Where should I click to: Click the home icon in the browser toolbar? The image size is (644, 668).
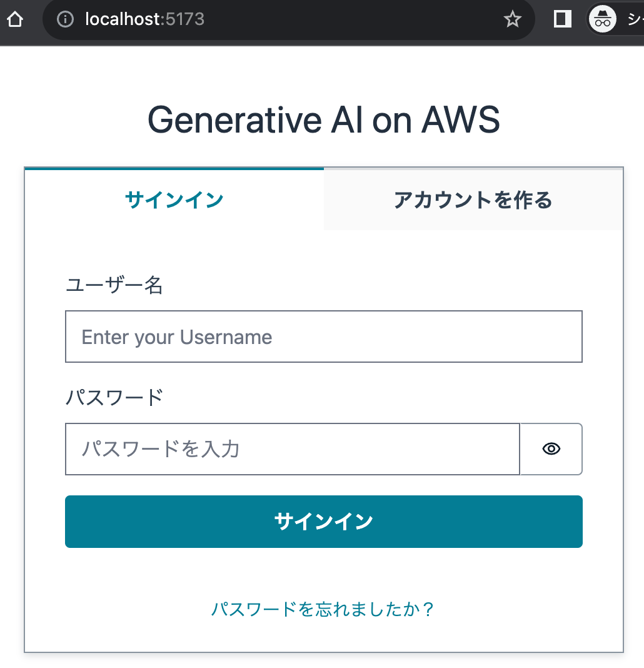(x=14, y=19)
